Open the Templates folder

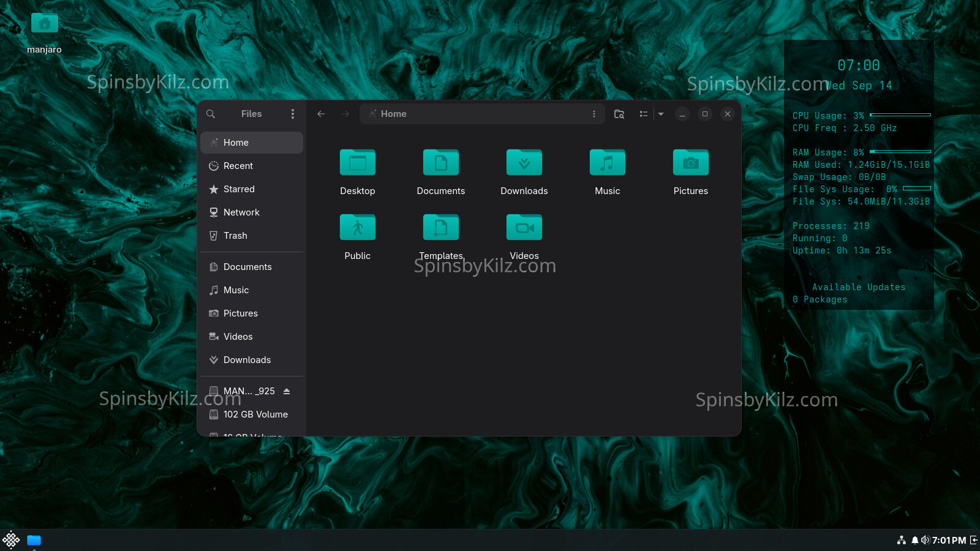click(440, 228)
